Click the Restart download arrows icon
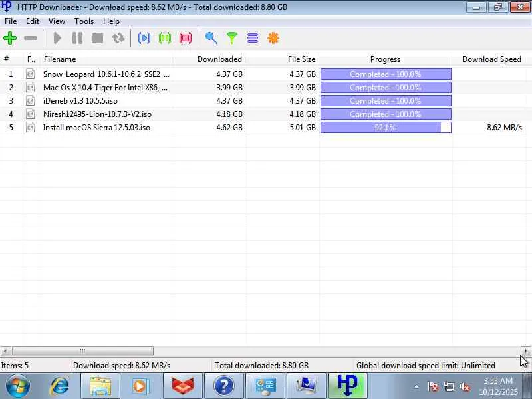The height and width of the screenshot is (399, 532). coord(118,38)
